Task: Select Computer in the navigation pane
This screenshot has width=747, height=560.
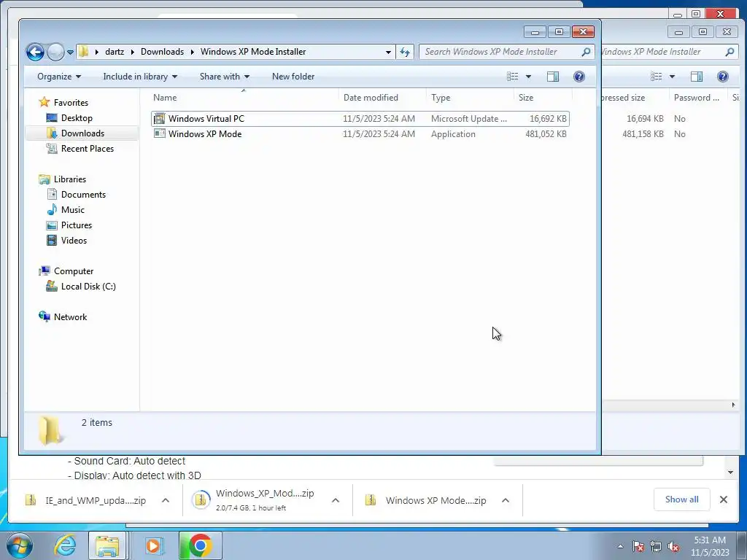Action: 74,271
